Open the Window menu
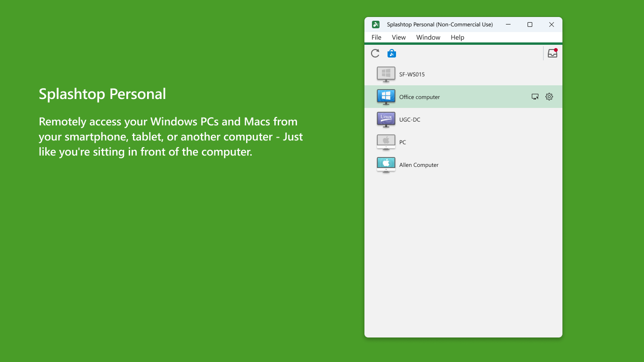The width and height of the screenshot is (644, 362). pos(428,37)
